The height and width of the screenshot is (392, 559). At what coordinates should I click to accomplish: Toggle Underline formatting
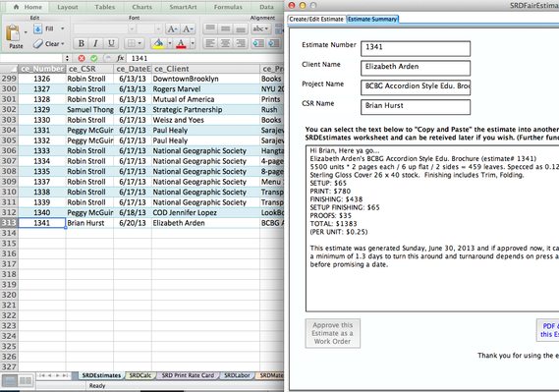point(111,43)
